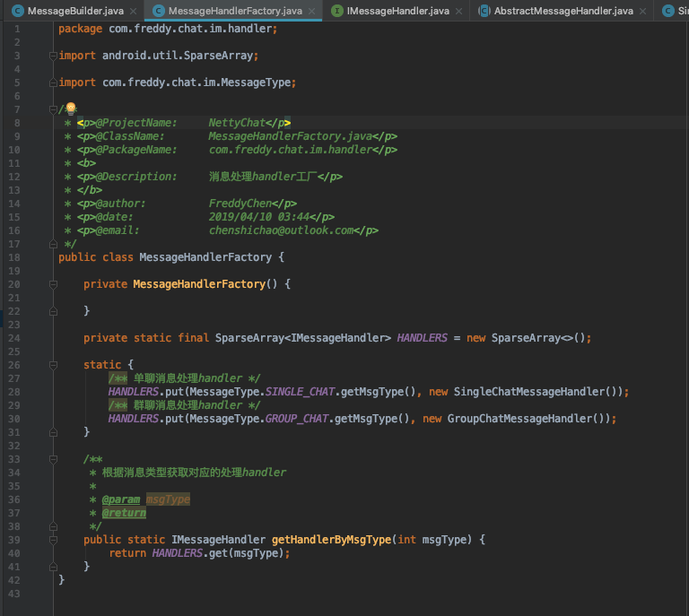Click the fold end marker on line 41
The image size is (689, 616).
pyautogui.click(x=53, y=567)
